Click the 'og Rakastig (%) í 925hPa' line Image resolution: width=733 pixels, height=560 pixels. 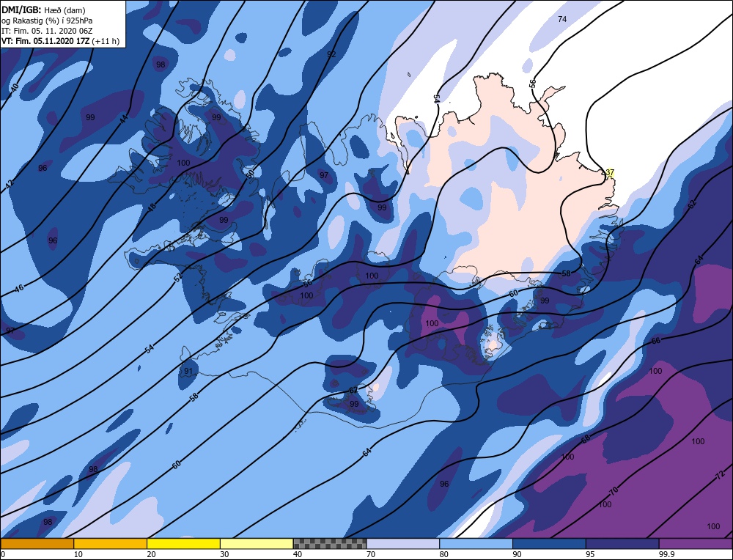(47, 21)
